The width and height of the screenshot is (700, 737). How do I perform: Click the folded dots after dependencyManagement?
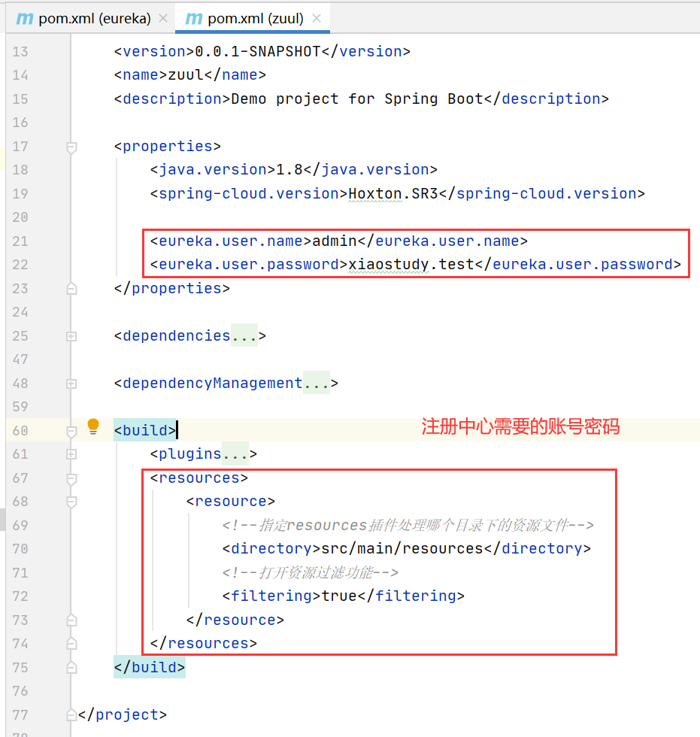click(x=317, y=383)
